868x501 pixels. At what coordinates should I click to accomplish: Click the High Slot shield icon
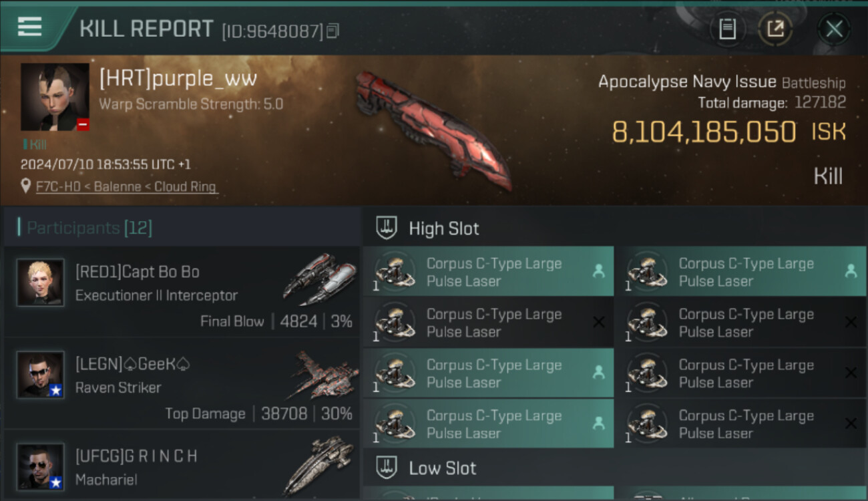[387, 228]
